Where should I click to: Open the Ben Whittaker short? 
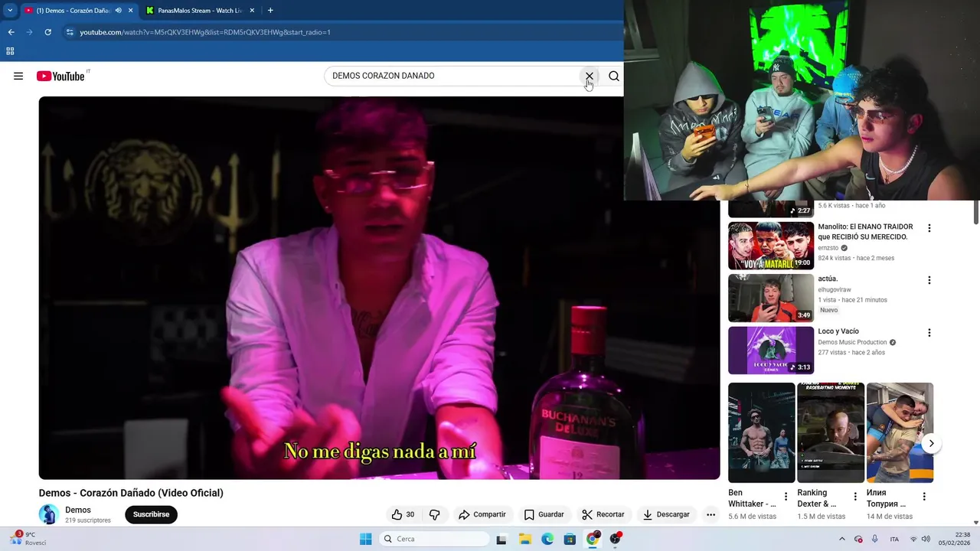tap(762, 432)
